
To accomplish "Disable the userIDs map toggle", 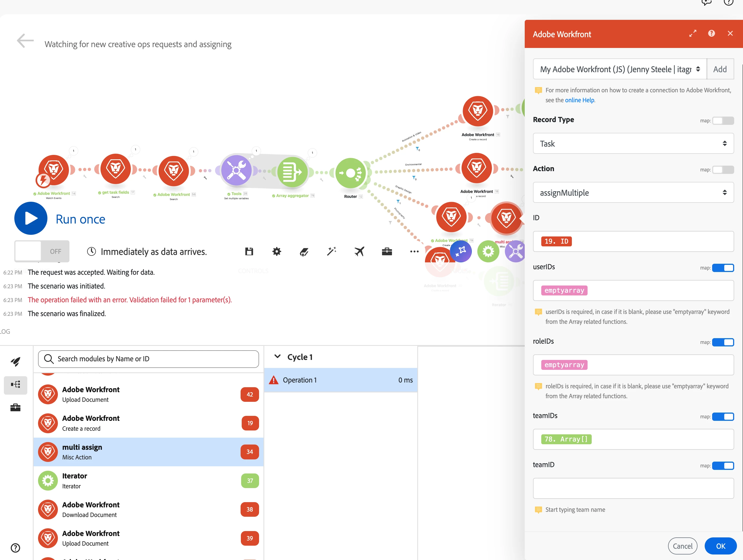I will pyautogui.click(x=723, y=268).
